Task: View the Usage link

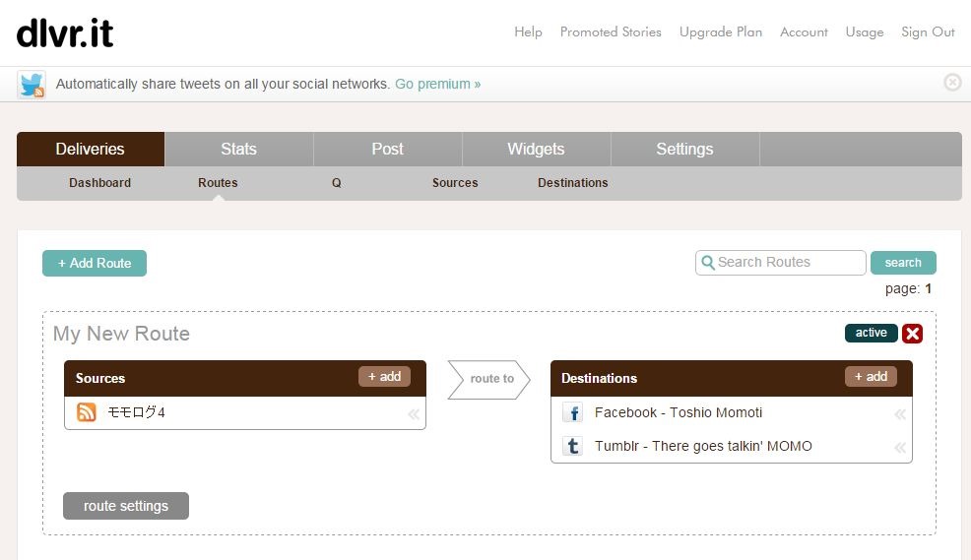Action: point(865,32)
